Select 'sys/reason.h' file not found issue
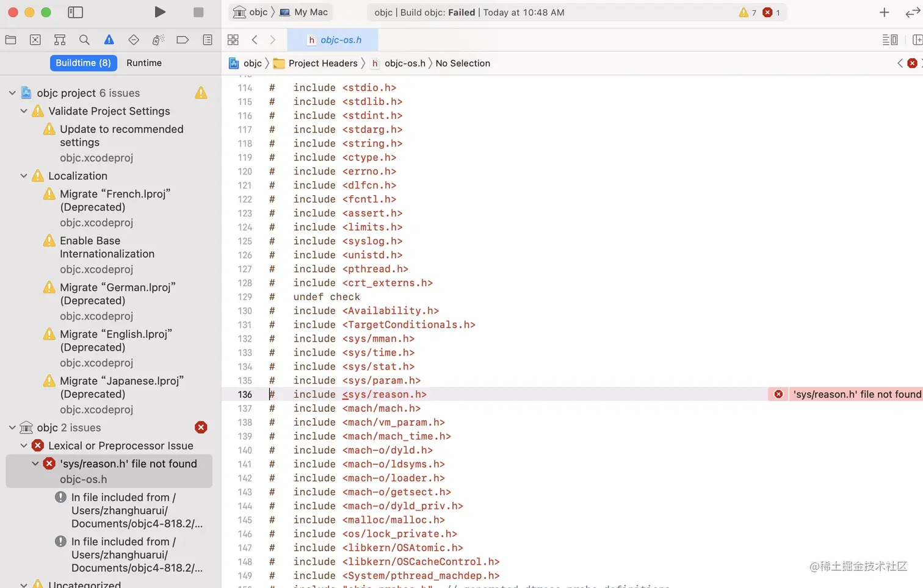923x588 pixels. click(x=109, y=471)
